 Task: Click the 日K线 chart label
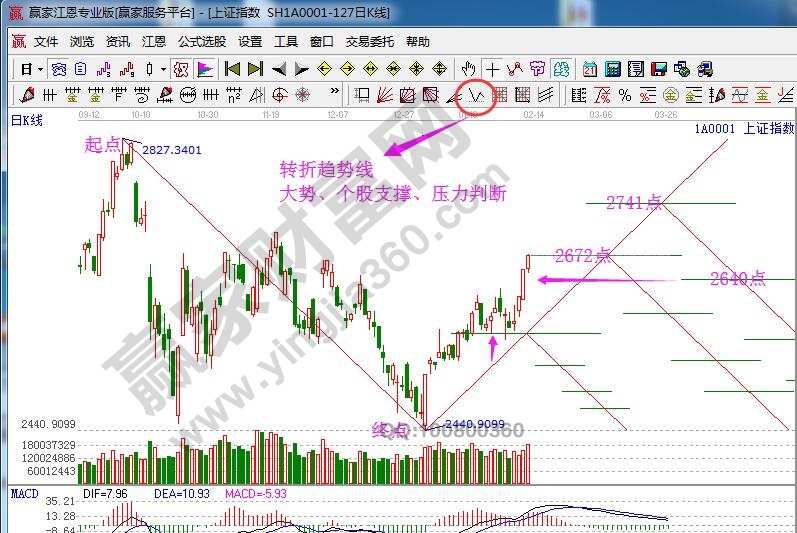point(27,121)
